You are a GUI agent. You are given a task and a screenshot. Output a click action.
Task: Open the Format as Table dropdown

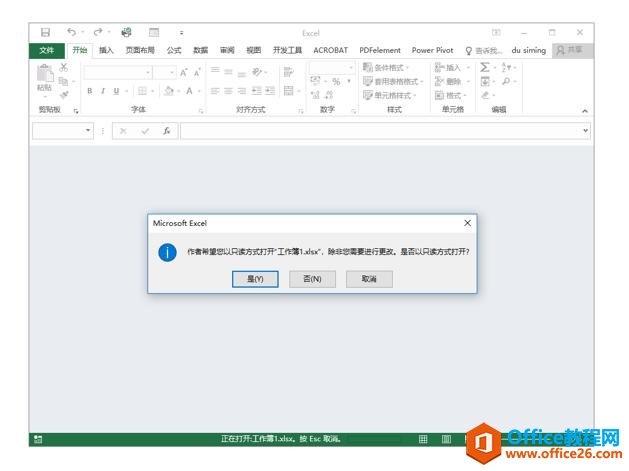point(393,81)
